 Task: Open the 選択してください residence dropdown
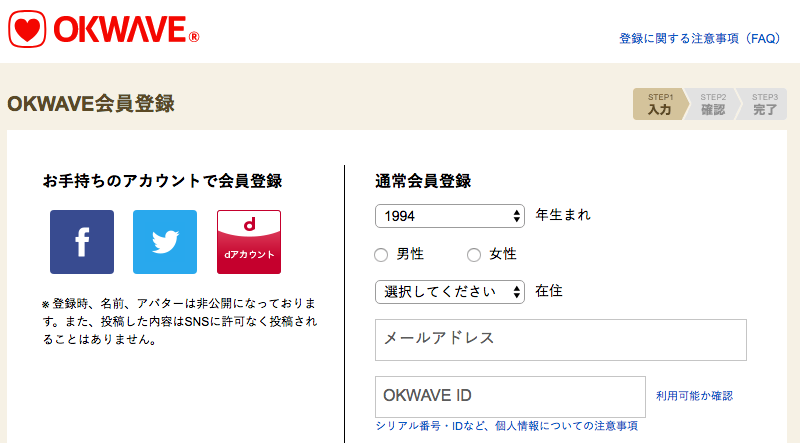tap(449, 292)
